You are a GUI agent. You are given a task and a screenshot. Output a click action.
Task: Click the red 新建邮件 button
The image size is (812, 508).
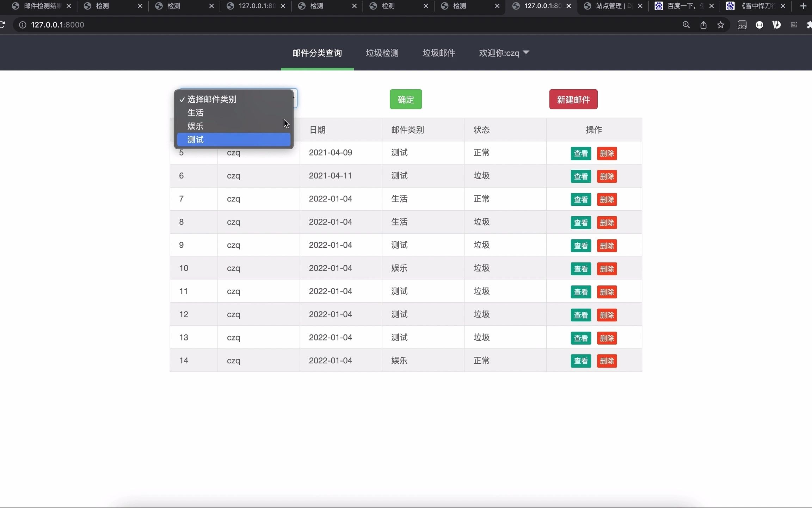[573, 99]
